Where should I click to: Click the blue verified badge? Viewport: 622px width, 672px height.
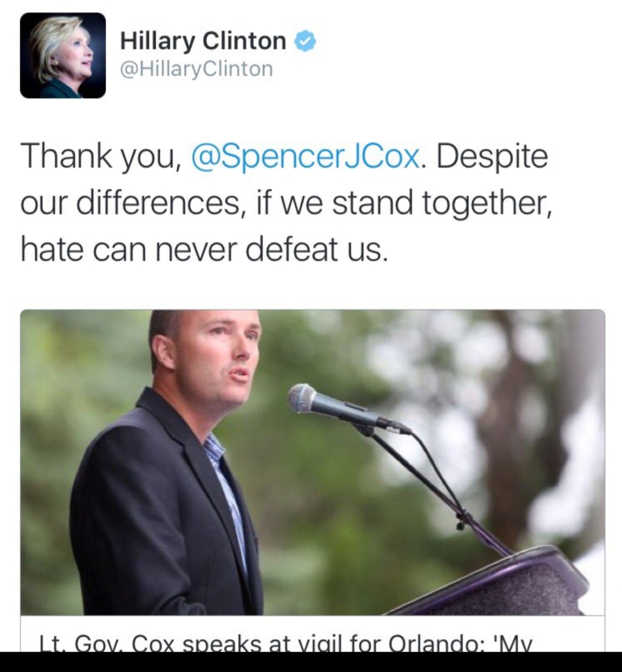(x=305, y=42)
